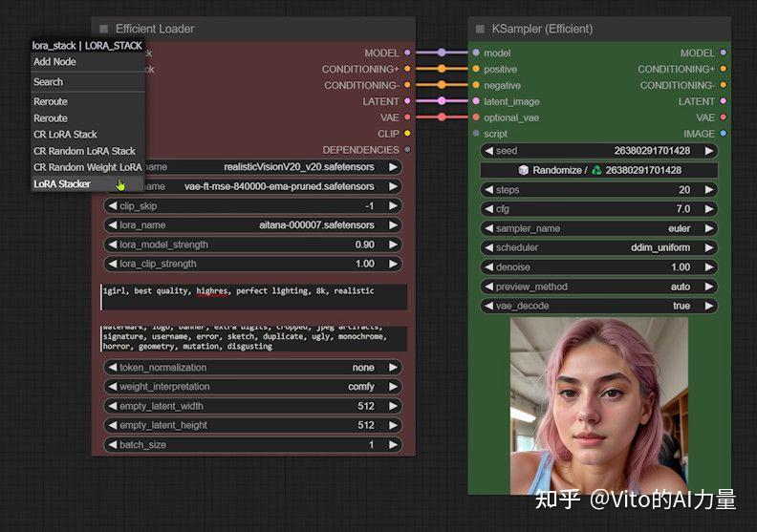Increase batch_size right arrow
The width and height of the screenshot is (757, 532).
[394, 445]
